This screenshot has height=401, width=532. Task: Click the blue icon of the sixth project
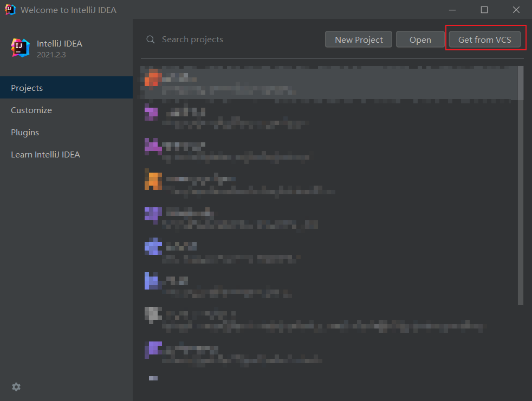pyautogui.click(x=153, y=247)
